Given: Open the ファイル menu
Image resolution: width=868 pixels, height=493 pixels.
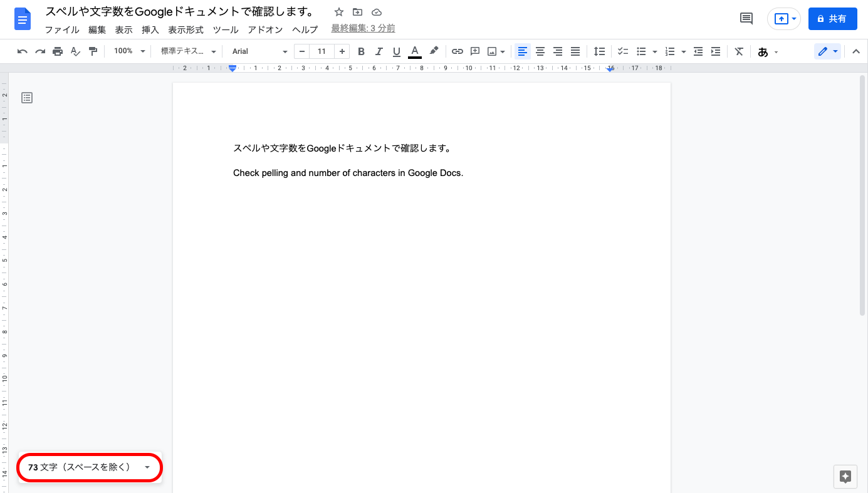Looking at the screenshot, I should tap(62, 29).
